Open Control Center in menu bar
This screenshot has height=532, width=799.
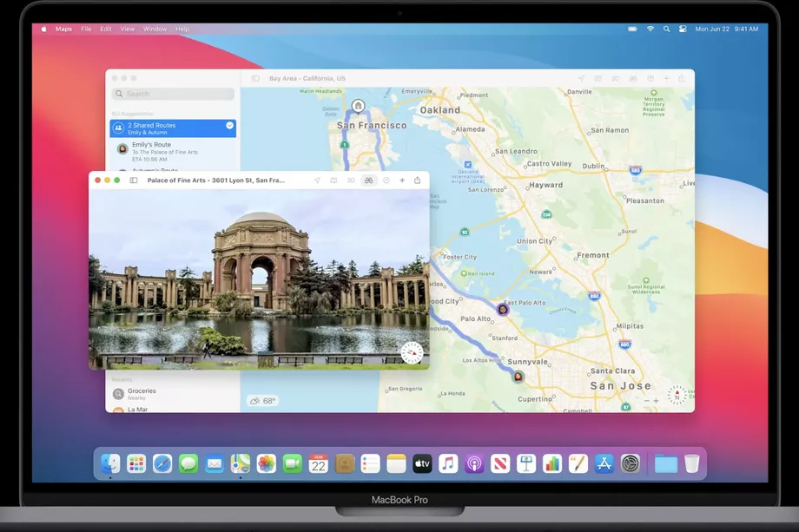683,29
